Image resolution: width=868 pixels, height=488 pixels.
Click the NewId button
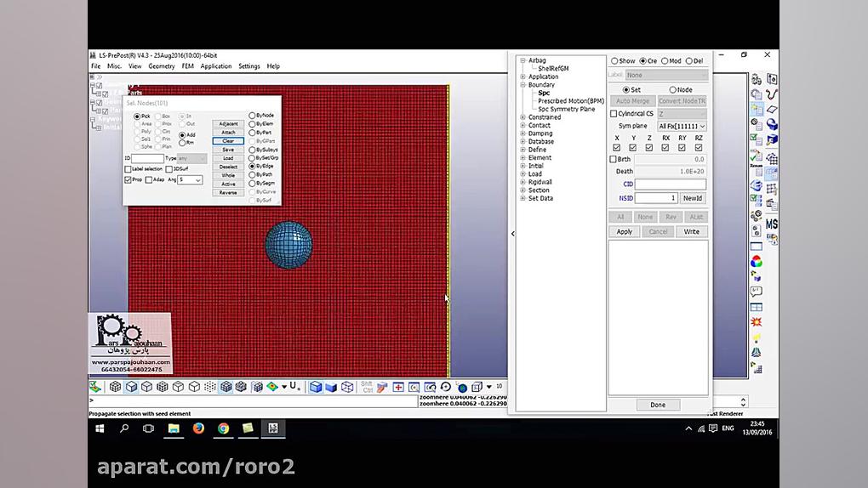(x=693, y=198)
